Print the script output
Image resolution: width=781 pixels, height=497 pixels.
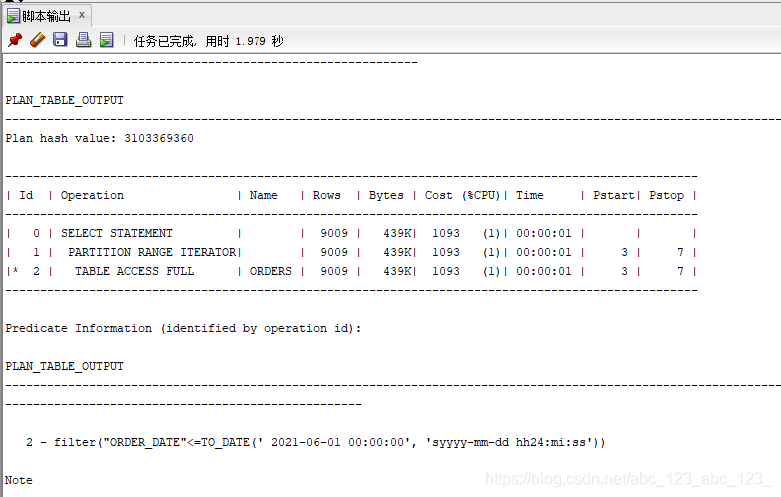pyautogui.click(x=83, y=40)
